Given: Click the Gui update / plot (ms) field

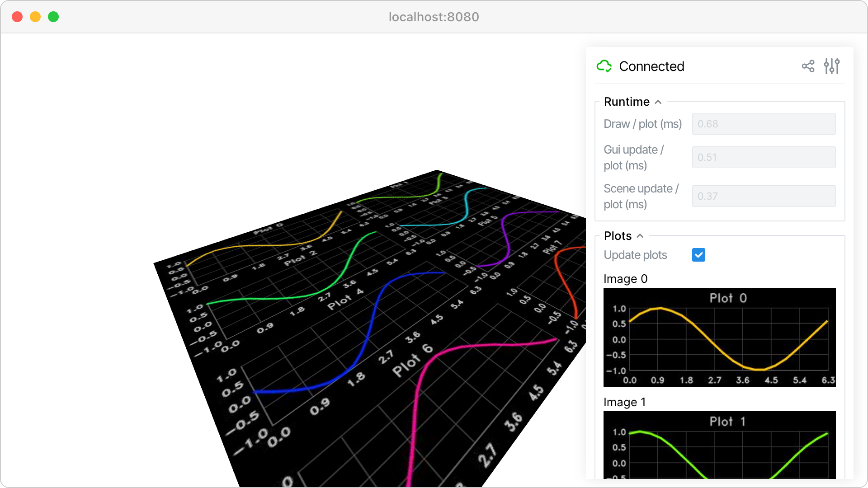Looking at the screenshot, I should pos(764,157).
